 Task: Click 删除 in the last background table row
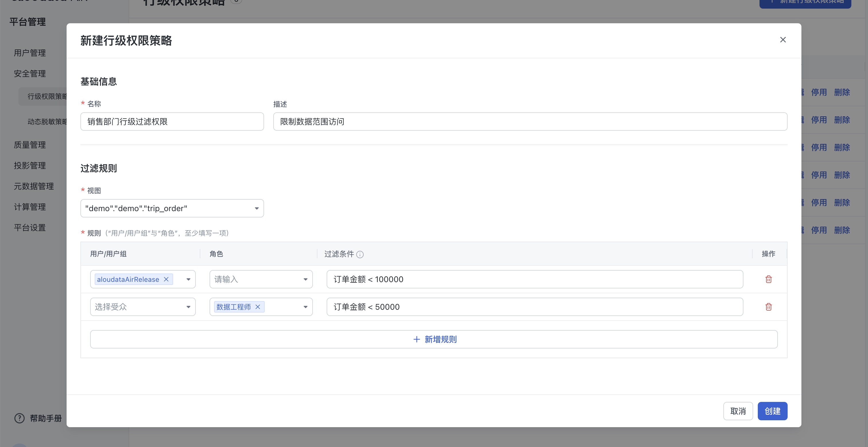(x=842, y=230)
